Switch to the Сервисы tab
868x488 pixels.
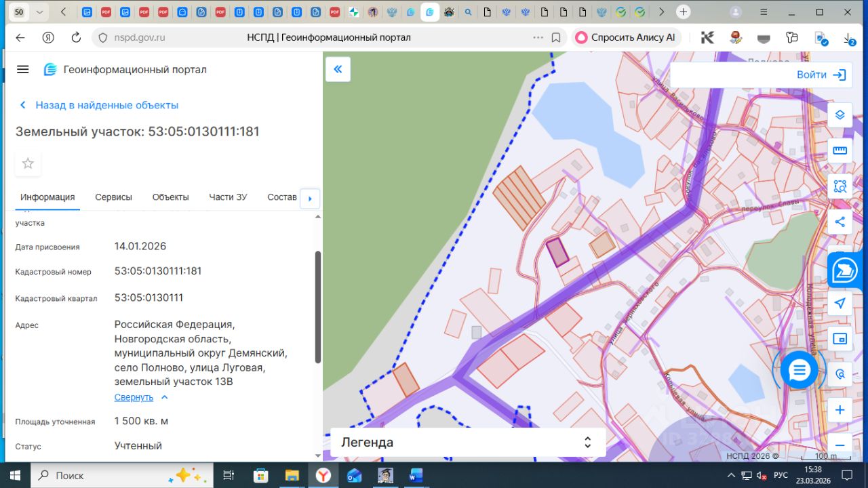tap(113, 197)
